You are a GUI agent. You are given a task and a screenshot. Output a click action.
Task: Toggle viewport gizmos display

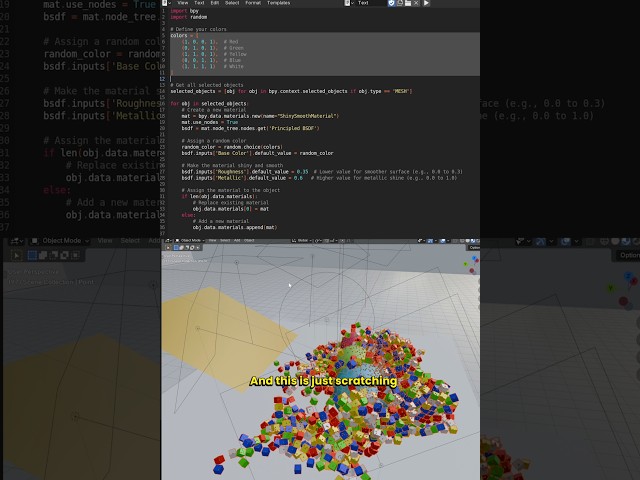click(430, 240)
